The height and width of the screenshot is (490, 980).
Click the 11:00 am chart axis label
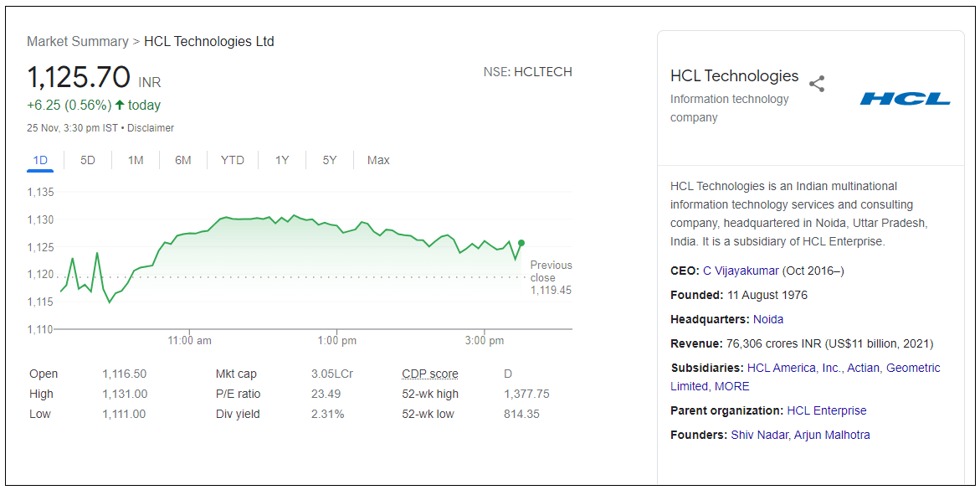click(x=190, y=341)
